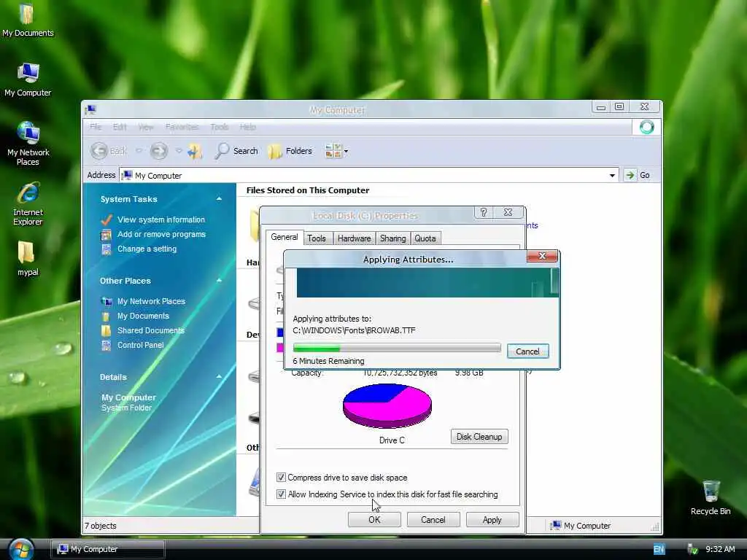Click the My Network Places sidebar icon
747x560 pixels.
tap(107, 301)
